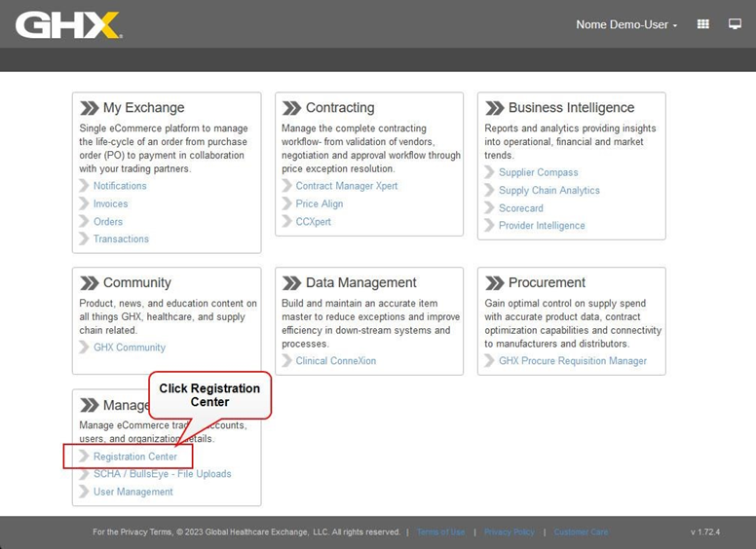The image size is (756, 549).
Task: Open User Management link
Action: tap(132, 493)
